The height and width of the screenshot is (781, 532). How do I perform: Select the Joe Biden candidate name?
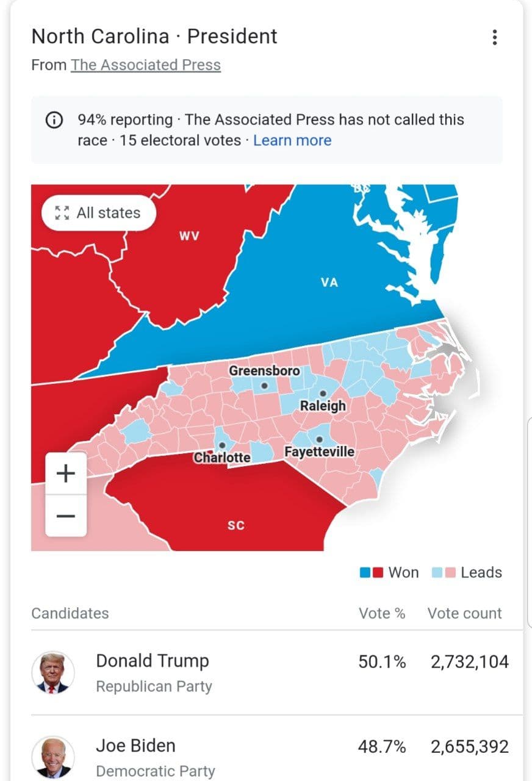pyautogui.click(x=135, y=746)
